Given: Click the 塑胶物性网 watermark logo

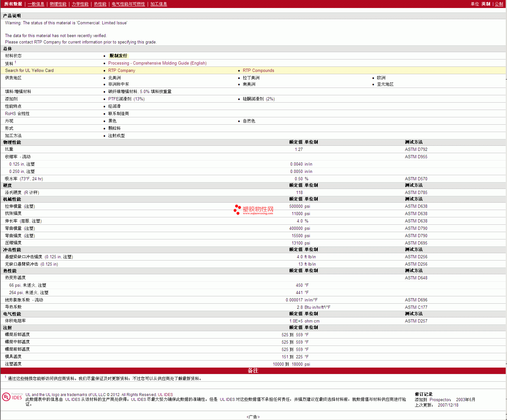Looking at the screenshot, I should tap(254, 210).
